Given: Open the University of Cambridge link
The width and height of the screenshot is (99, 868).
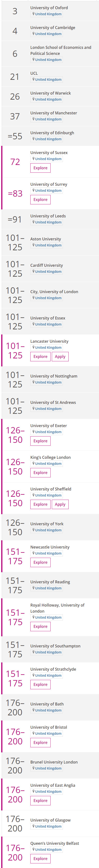Looking at the screenshot, I should click(53, 28).
